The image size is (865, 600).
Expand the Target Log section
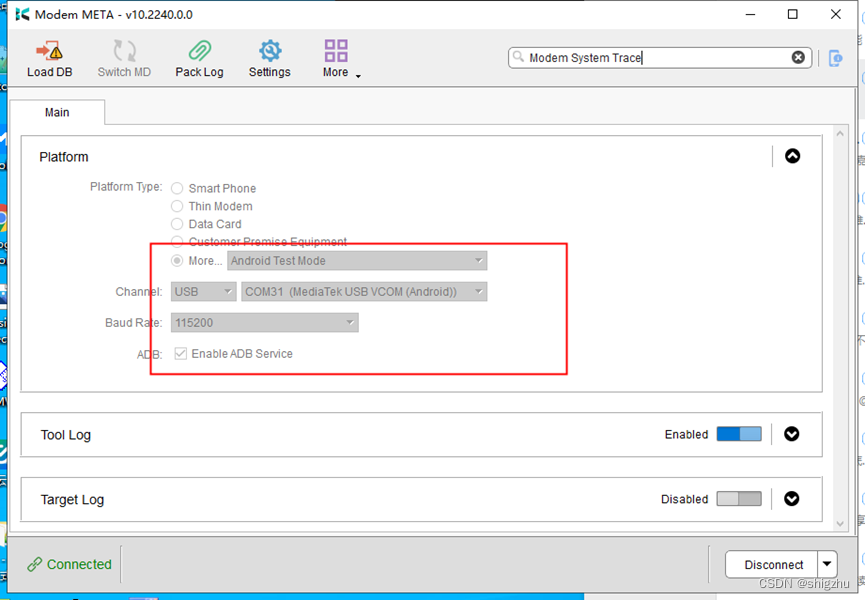click(792, 499)
